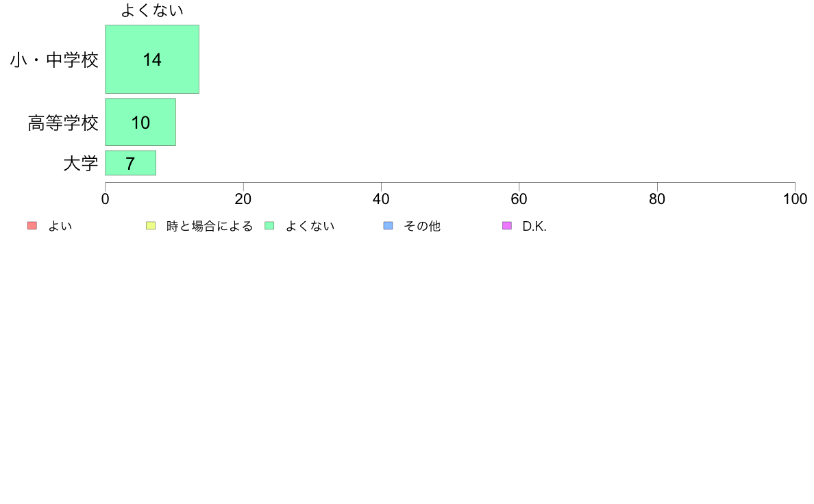Click the 60 tick label on axis

point(519,199)
